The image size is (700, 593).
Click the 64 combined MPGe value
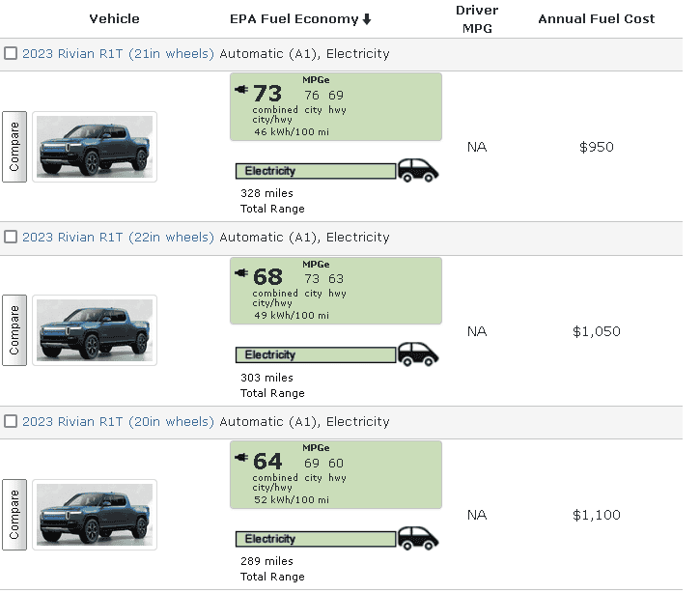pyautogui.click(x=267, y=462)
